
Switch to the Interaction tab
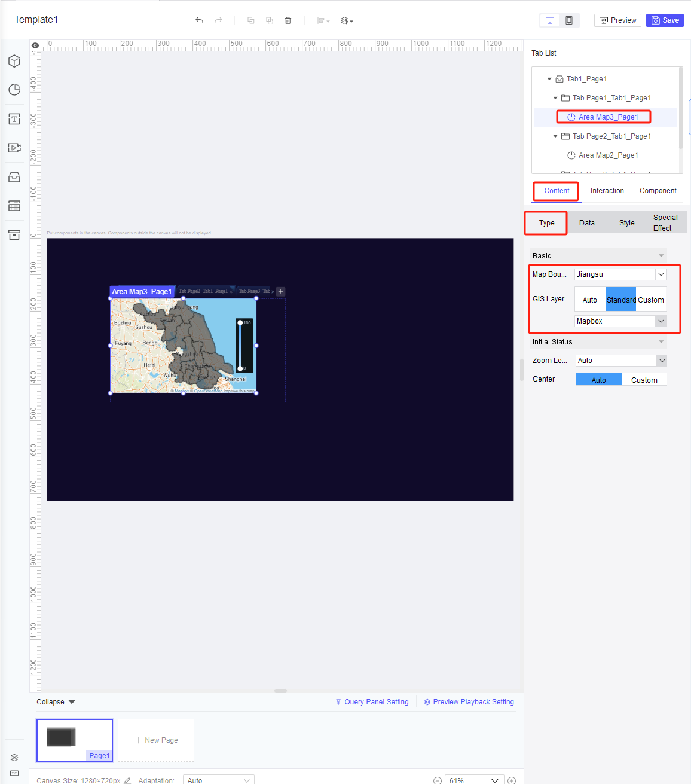point(607,190)
